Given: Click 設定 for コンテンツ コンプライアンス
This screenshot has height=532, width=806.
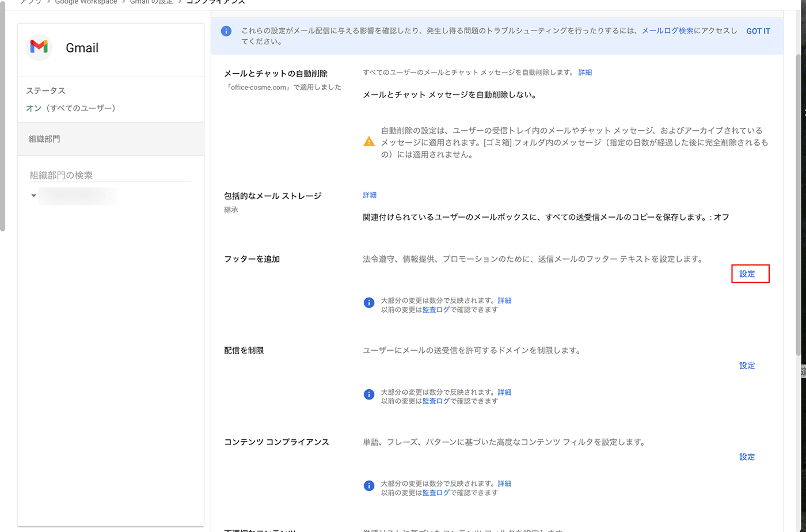Looking at the screenshot, I should 747,457.
